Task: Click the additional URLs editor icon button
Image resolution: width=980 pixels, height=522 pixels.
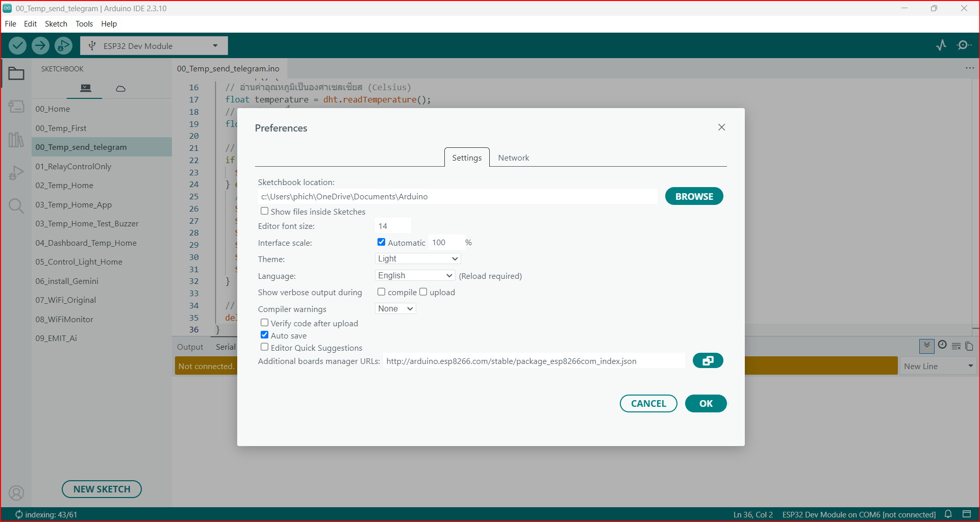Action: click(708, 361)
